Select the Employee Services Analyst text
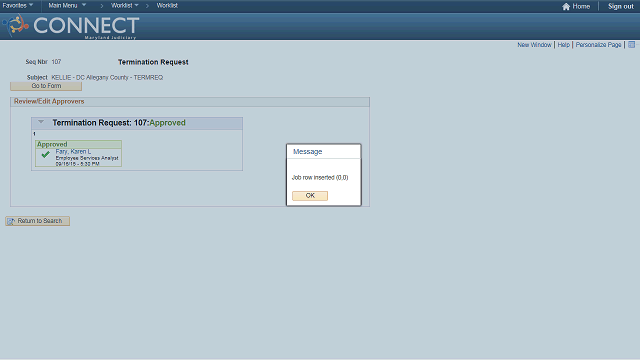640x360 pixels. pos(87,158)
